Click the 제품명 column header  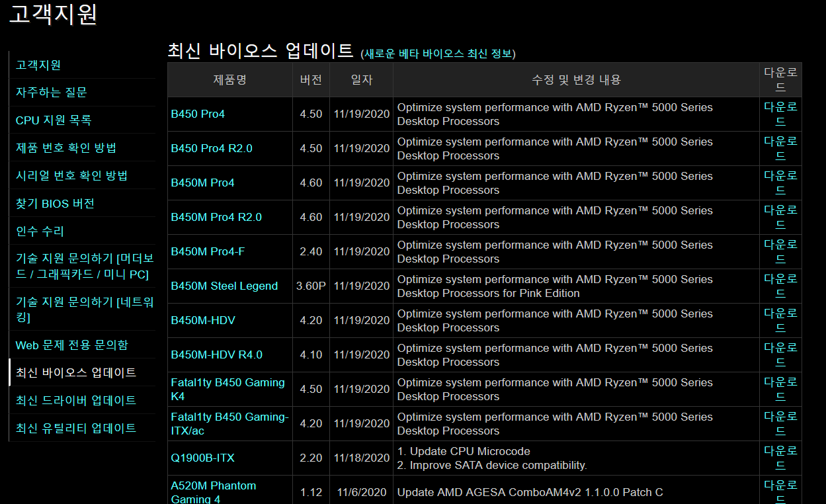229,79
